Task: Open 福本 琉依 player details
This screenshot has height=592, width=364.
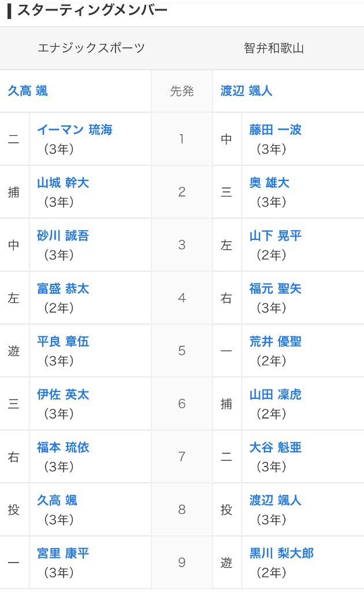Action: click(63, 447)
